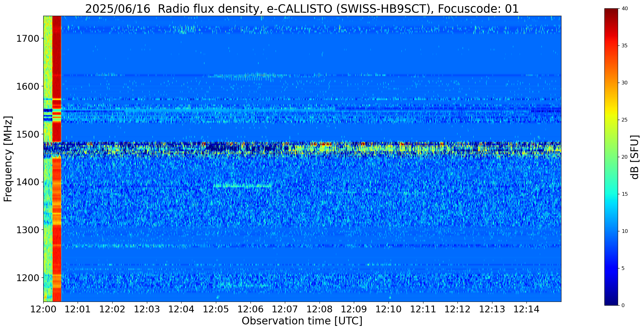Click the 'Frequency [MHz]' axis label

8,159
